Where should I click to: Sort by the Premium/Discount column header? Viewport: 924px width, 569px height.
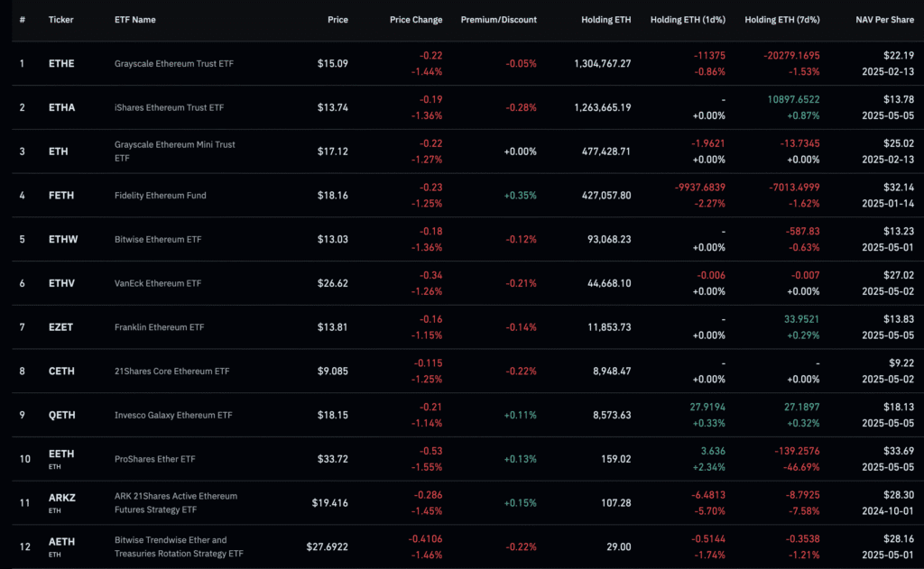pyautogui.click(x=498, y=20)
